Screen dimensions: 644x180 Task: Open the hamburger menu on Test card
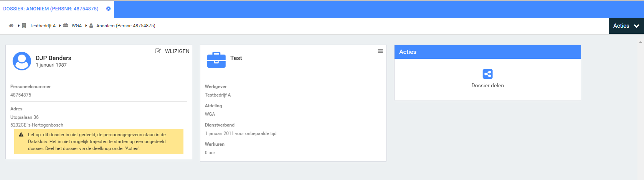[x=380, y=51]
